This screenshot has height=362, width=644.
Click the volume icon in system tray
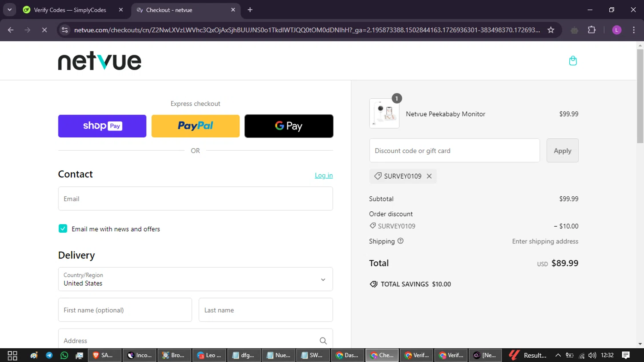pos(592,355)
